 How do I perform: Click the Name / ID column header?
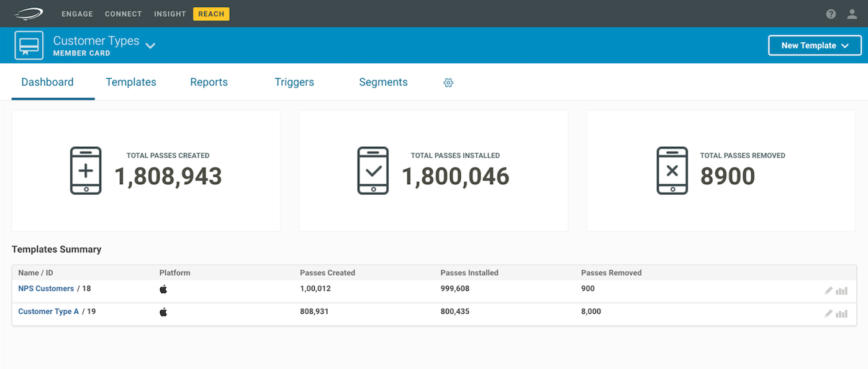(x=35, y=273)
